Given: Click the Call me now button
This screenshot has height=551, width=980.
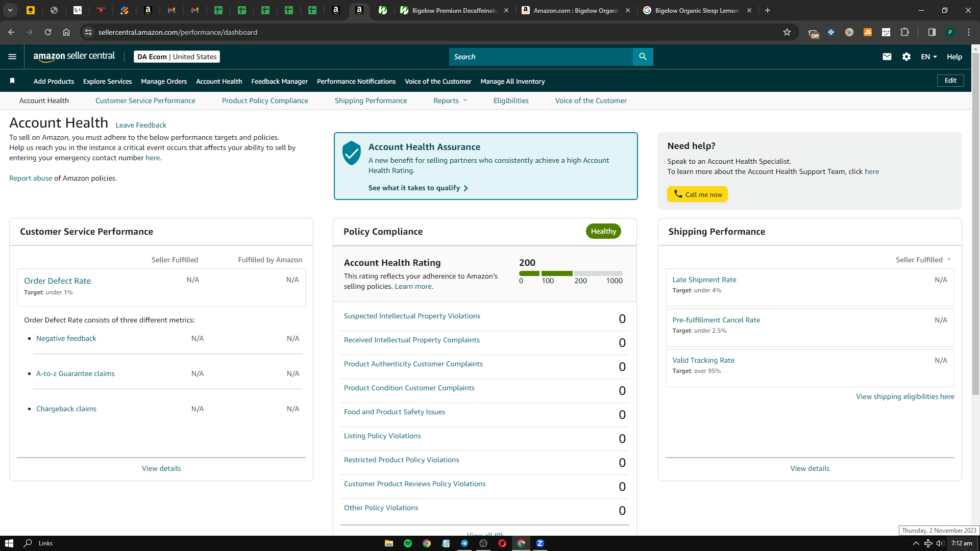Looking at the screenshot, I should [697, 194].
